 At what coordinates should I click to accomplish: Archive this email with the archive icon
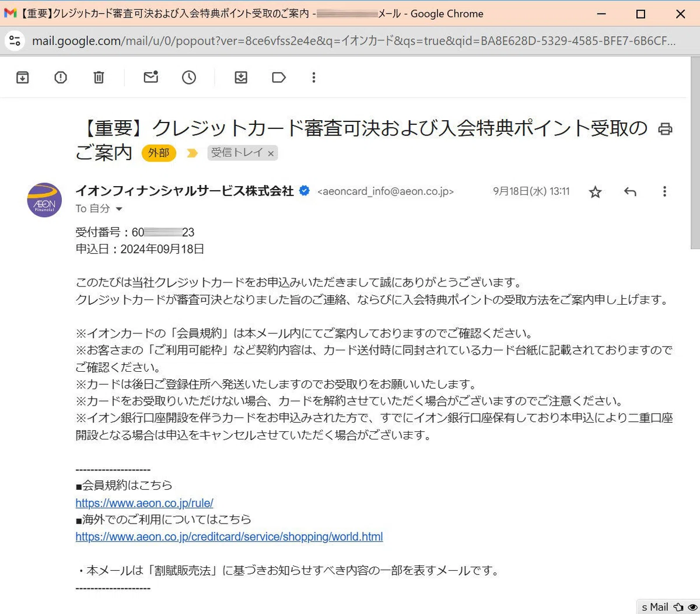[x=22, y=77]
